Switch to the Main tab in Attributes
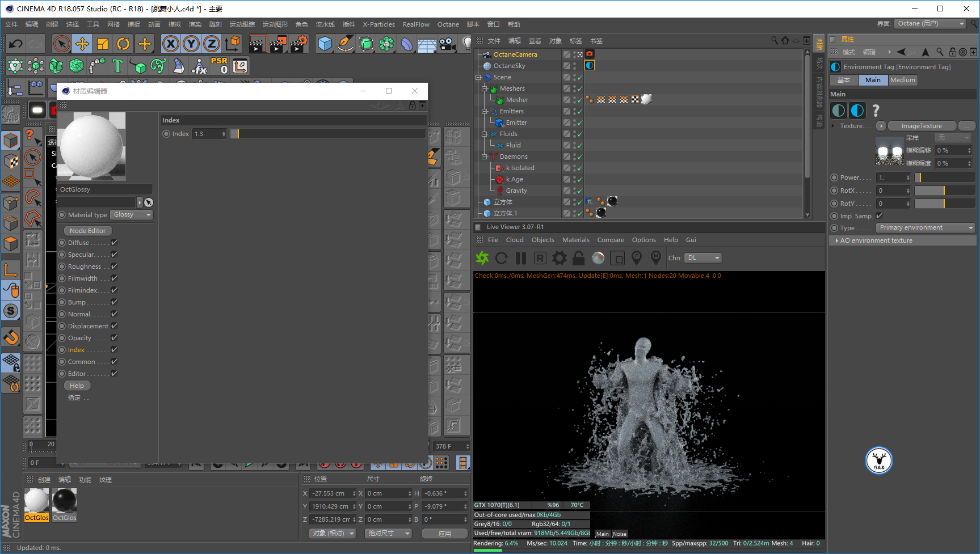 873,80
